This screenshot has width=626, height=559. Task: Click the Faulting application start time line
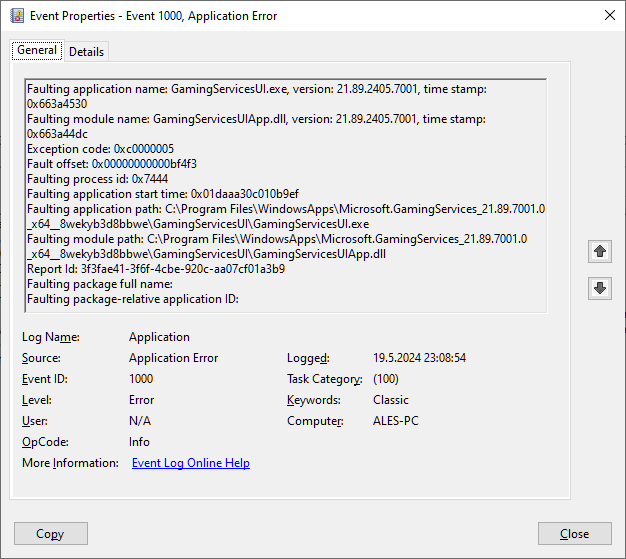[x=163, y=194]
